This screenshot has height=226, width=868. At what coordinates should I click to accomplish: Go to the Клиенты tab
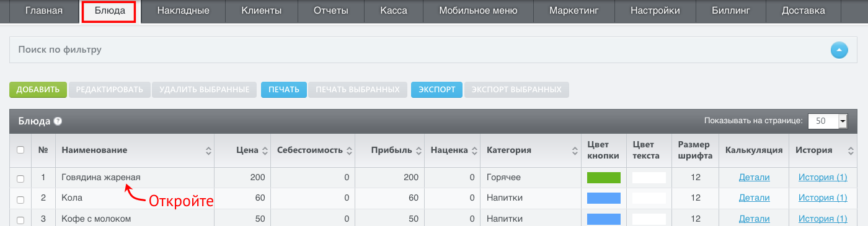(x=261, y=11)
